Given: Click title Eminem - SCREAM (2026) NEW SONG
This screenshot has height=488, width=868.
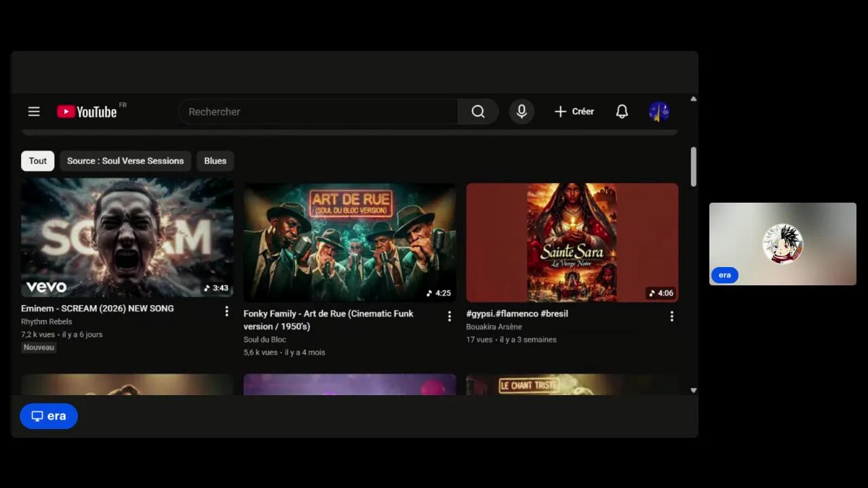Looking at the screenshot, I should 98,308.
